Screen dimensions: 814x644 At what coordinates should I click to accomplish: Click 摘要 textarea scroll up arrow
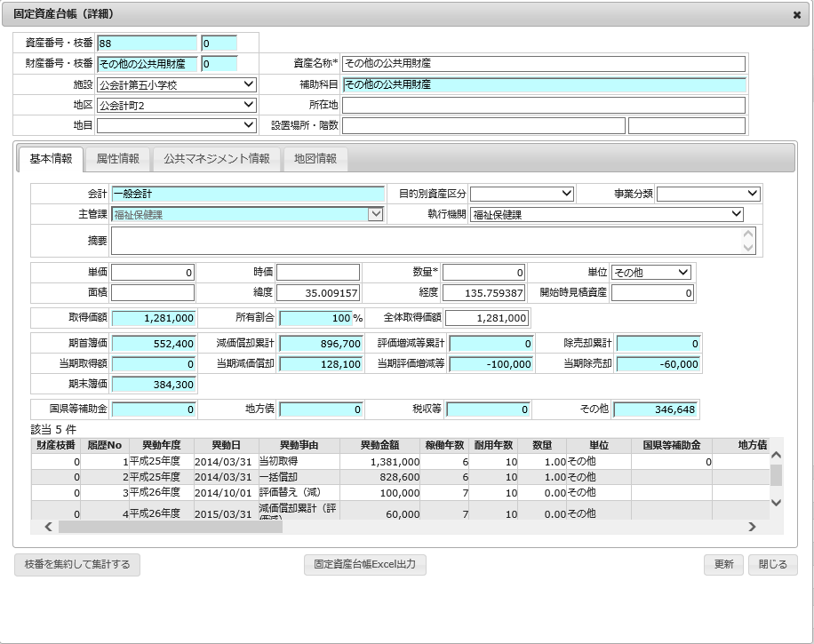click(748, 234)
